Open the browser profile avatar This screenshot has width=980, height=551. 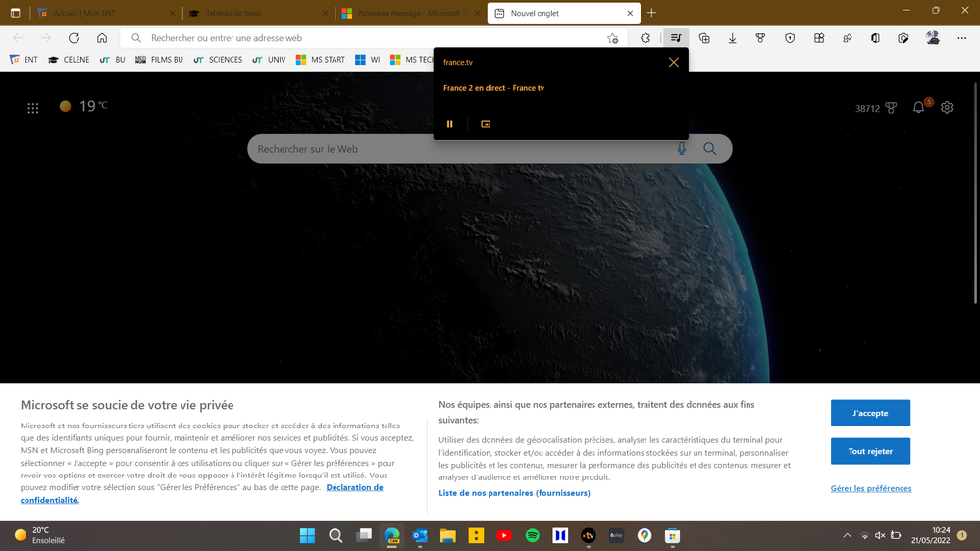933,38
